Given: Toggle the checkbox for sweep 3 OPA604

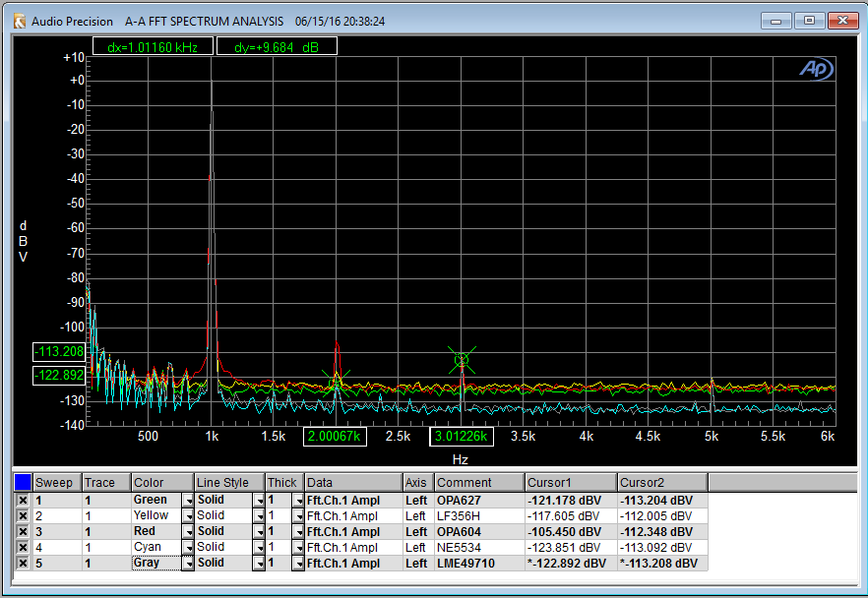Looking at the screenshot, I should pyautogui.click(x=22, y=532).
